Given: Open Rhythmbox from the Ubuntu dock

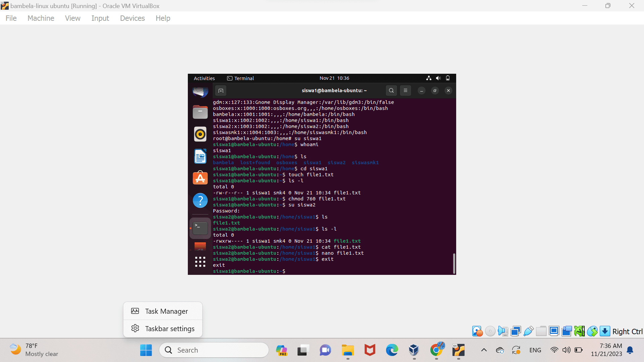Looking at the screenshot, I should pos(200,134).
